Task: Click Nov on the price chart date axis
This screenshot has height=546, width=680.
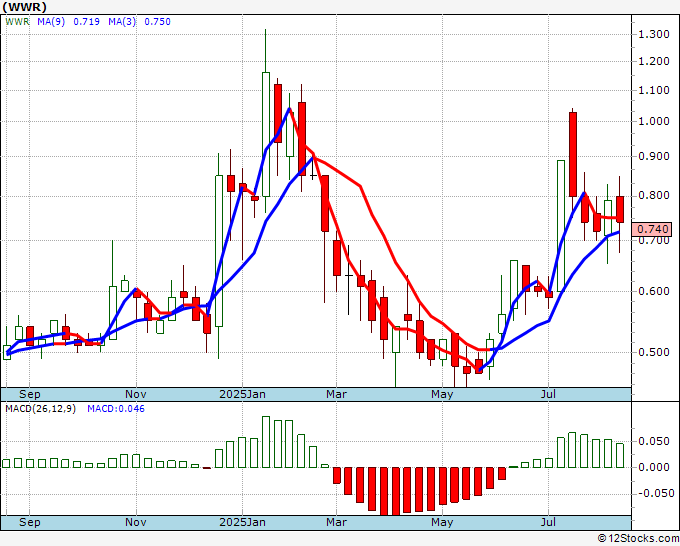Action: tap(136, 394)
